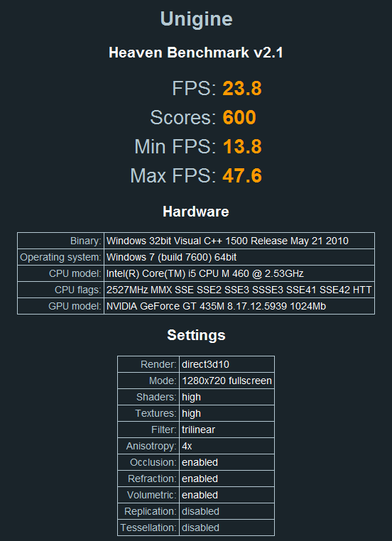
Task: Select the Operating system Windows 7 cell
Action: (239, 257)
